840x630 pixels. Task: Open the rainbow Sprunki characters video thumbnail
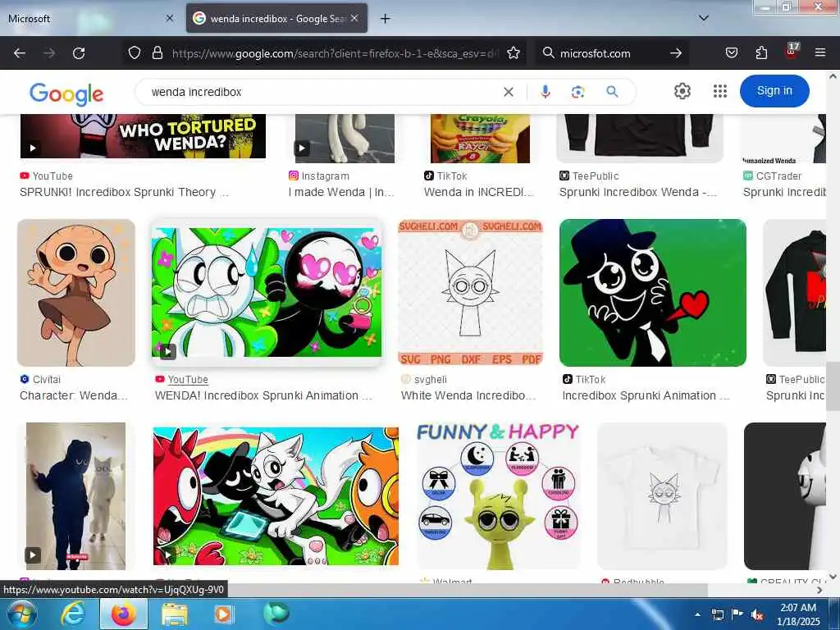pyautogui.click(x=276, y=496)
